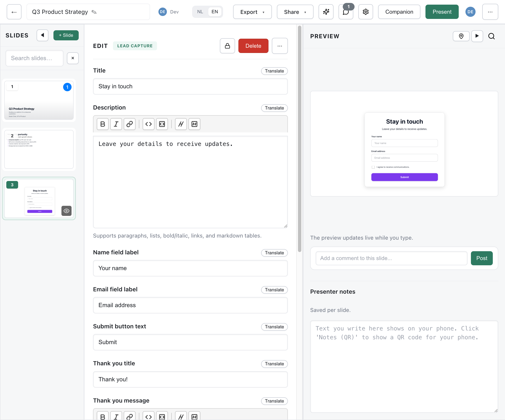The width and height of the screenshot is (505, 420).
Task: Open top bar more options ellipsis
Action: click(x=490, y=12)
